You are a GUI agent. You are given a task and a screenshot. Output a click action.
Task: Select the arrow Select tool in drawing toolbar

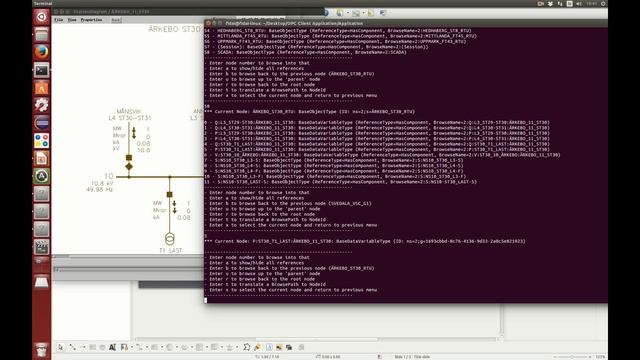[60, 347]
